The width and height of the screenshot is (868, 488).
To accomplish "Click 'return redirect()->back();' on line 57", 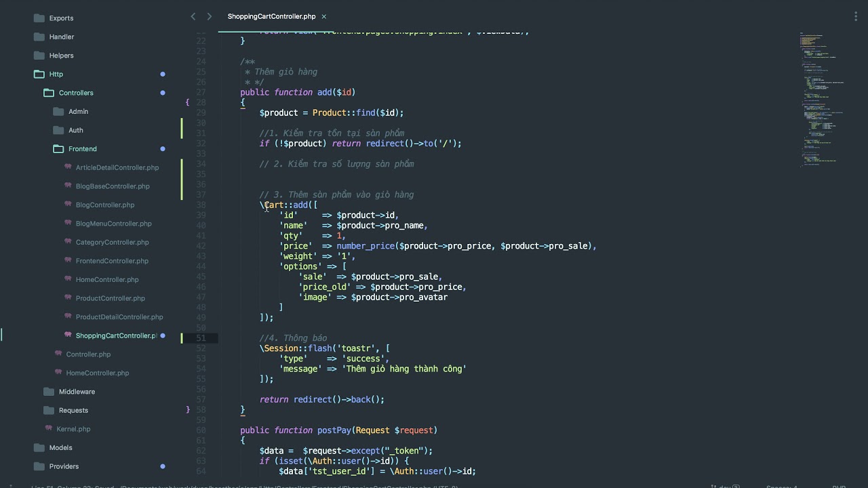I will point(322,400).
